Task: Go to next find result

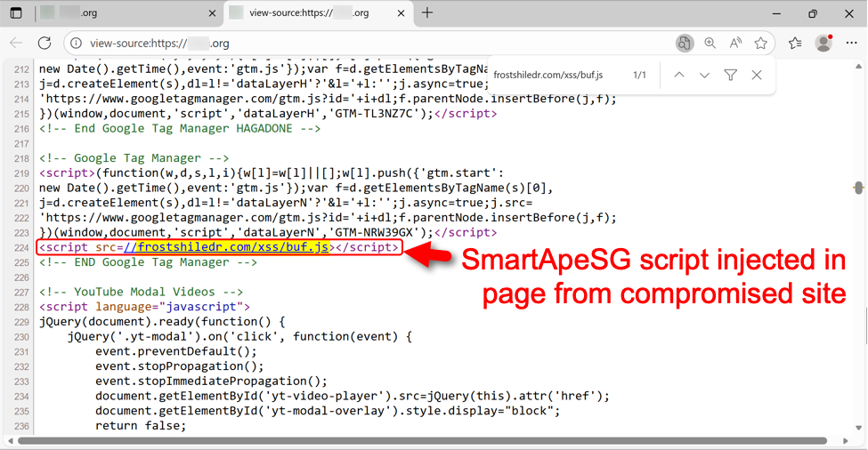Action: coord(704,76)
